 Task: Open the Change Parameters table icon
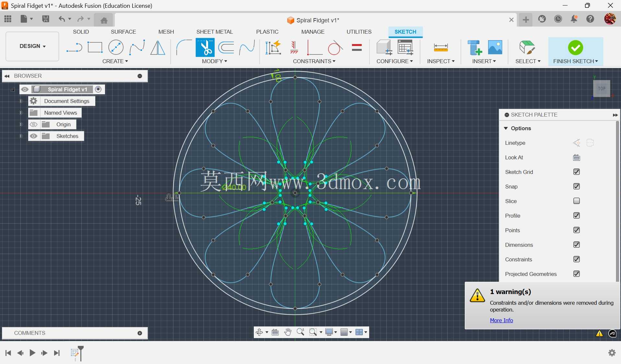pos(405,47)
